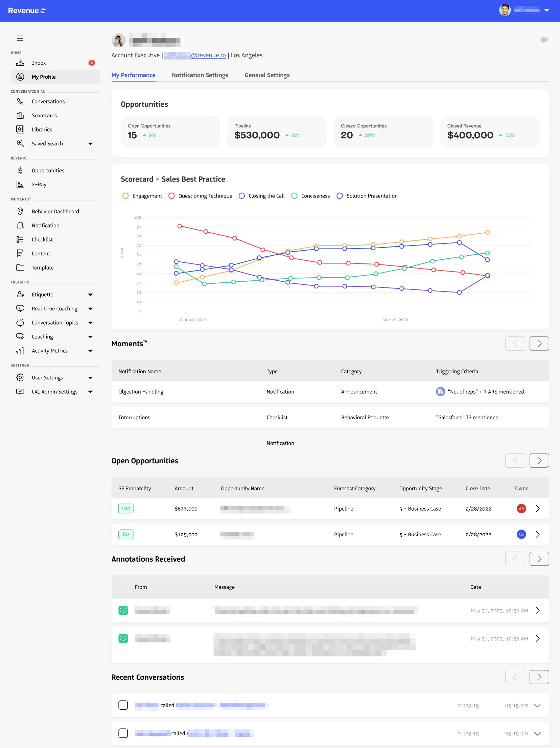Expand the CAI Admin Settings arrow
Image resolution: width=560 pixels, height=748 pixels.
90,392
